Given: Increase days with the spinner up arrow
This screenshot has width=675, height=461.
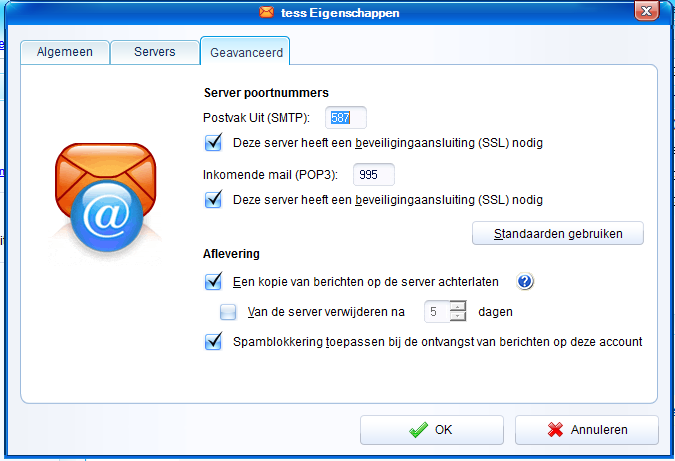Looking at the screenshot, I should 458,306.
